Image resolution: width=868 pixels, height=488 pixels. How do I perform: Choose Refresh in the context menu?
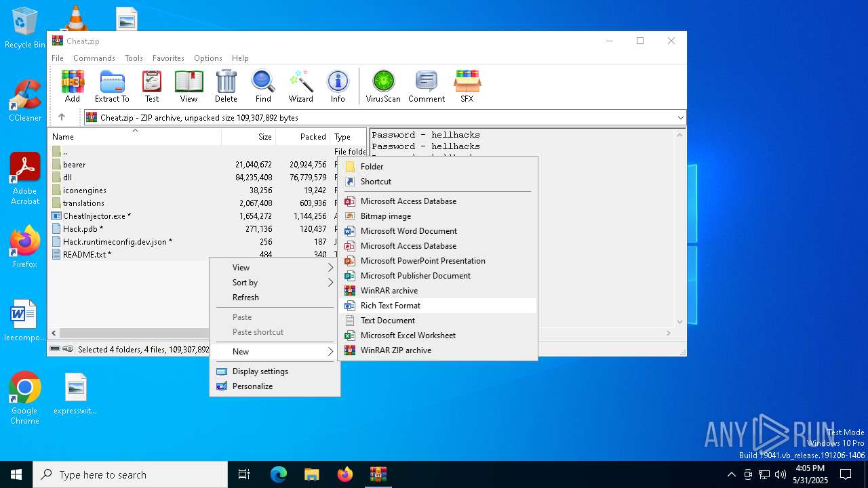(x=275, y=298)
